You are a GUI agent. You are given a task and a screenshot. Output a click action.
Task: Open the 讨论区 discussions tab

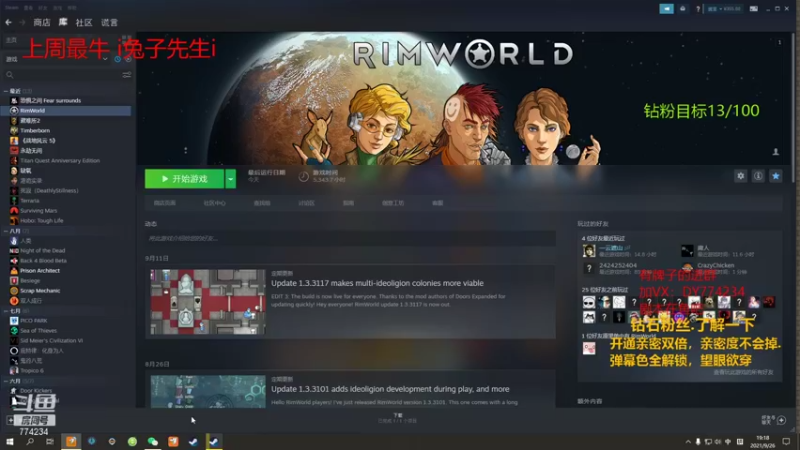tap(306, 203)
